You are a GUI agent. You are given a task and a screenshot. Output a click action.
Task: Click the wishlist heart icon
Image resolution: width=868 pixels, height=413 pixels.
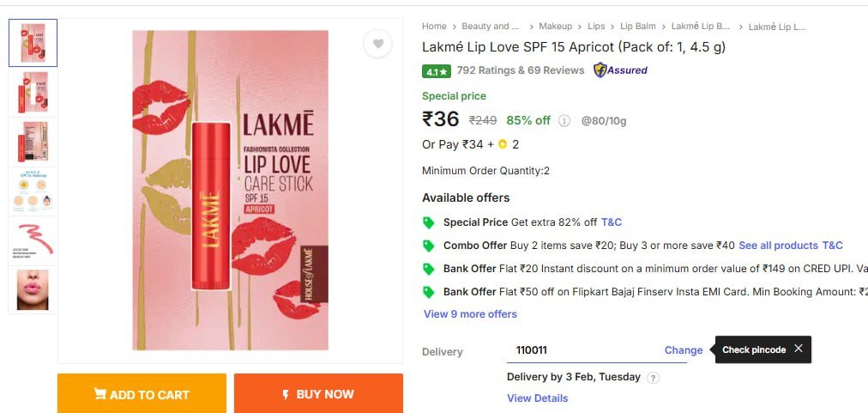click(377, 44)
